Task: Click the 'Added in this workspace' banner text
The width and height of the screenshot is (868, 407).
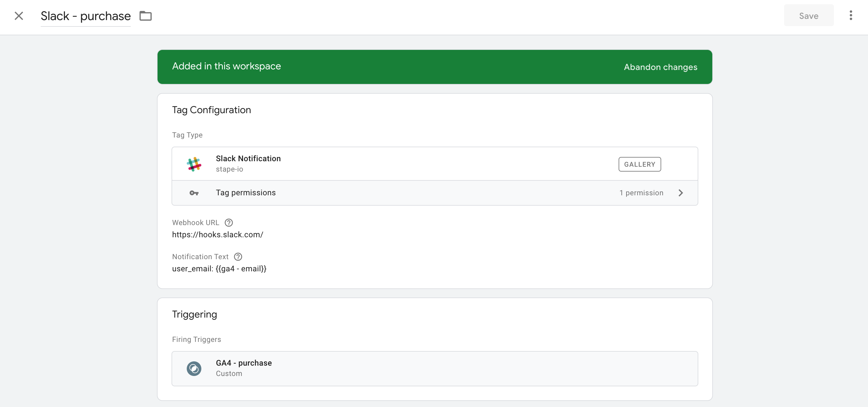Action: tap(227, 66)
